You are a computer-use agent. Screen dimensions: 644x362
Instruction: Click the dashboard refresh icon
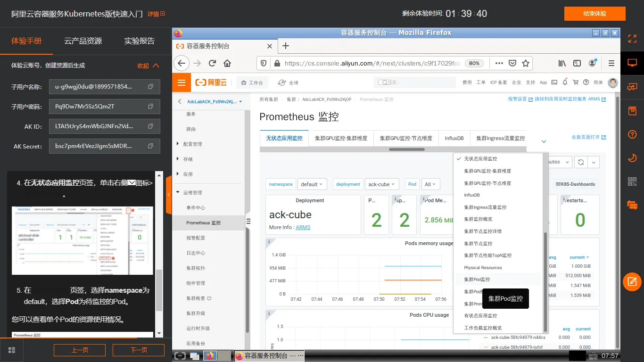[581, 162]
